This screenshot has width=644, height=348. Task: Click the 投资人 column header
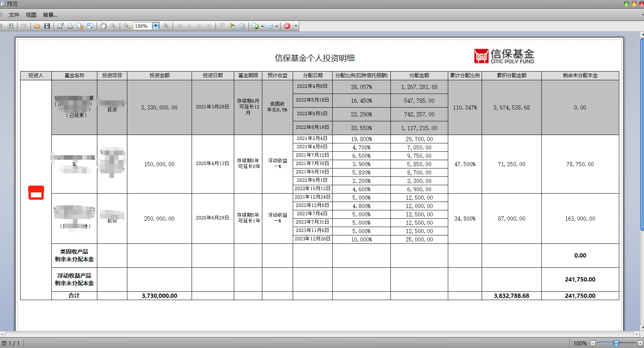click(36, 75)
